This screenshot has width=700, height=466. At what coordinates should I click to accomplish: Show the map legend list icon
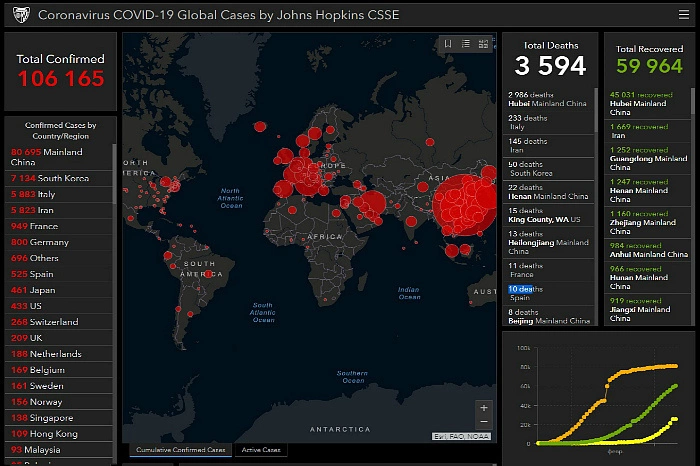coord(466,44)
